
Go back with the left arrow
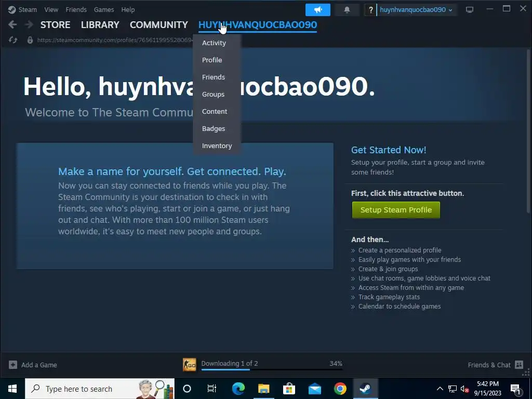pos(12,24)
